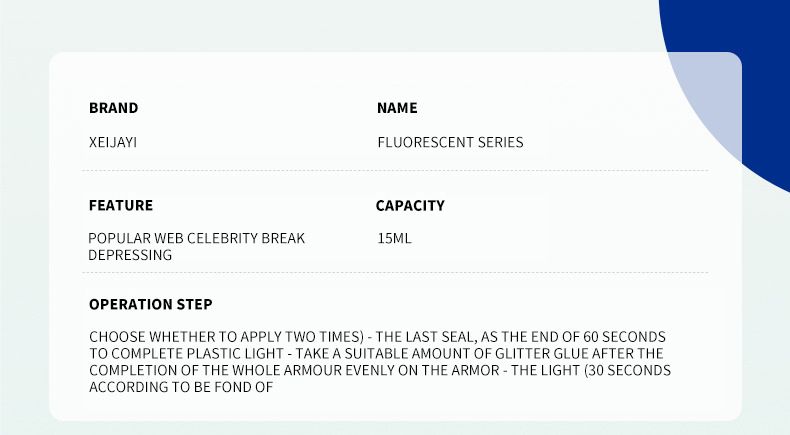The image size is (790, 435).
Task: Click the dashed divider below the brand row
Action: 398,171
